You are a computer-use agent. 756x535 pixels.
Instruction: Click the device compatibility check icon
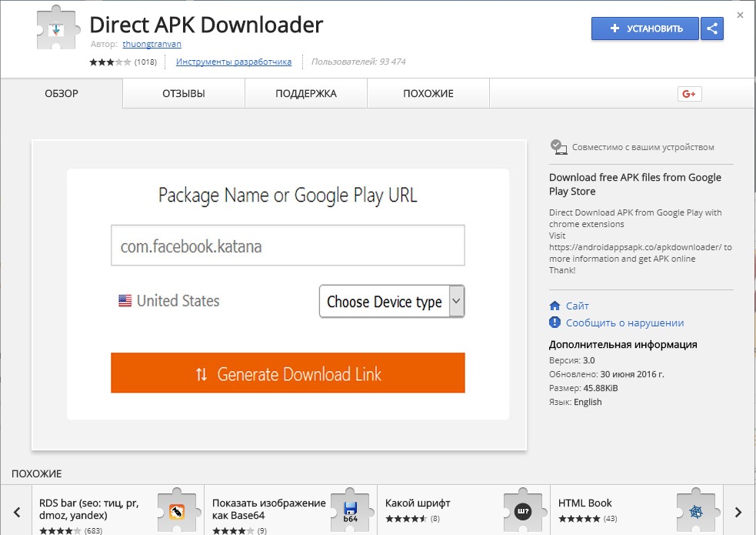click(x=558, y=147)
